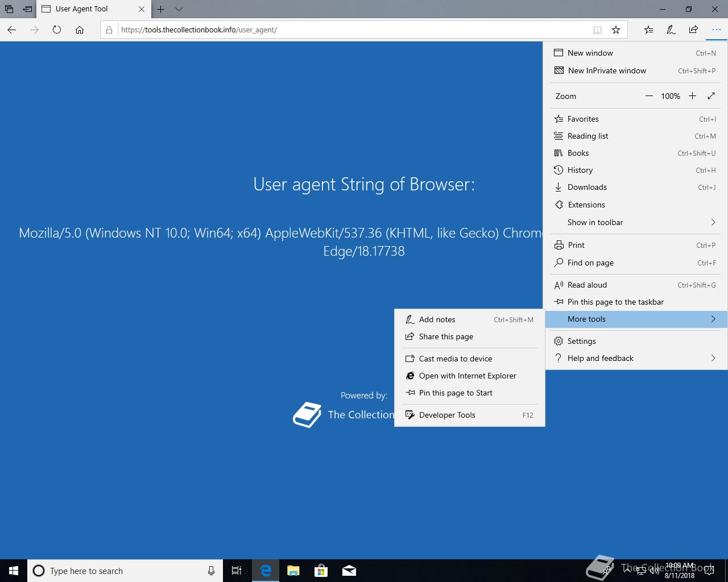Open Mail from the taskbar
728x582 pixels.
point(349,571)
